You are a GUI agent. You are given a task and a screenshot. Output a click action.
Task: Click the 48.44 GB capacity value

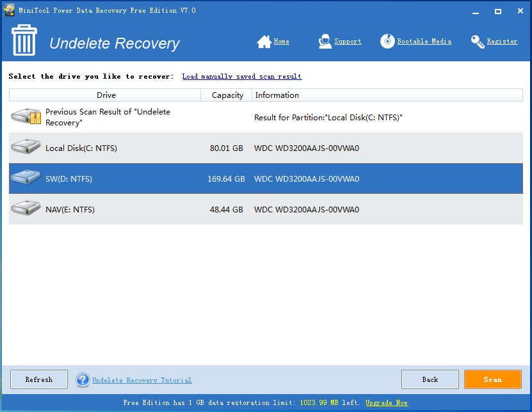click(226, 210)
